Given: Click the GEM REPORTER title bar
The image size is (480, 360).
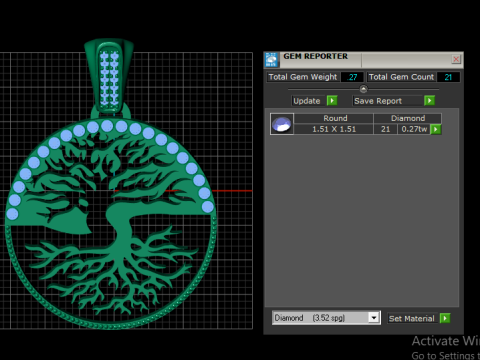Looking at the screenshot, I should coord(363,60).
